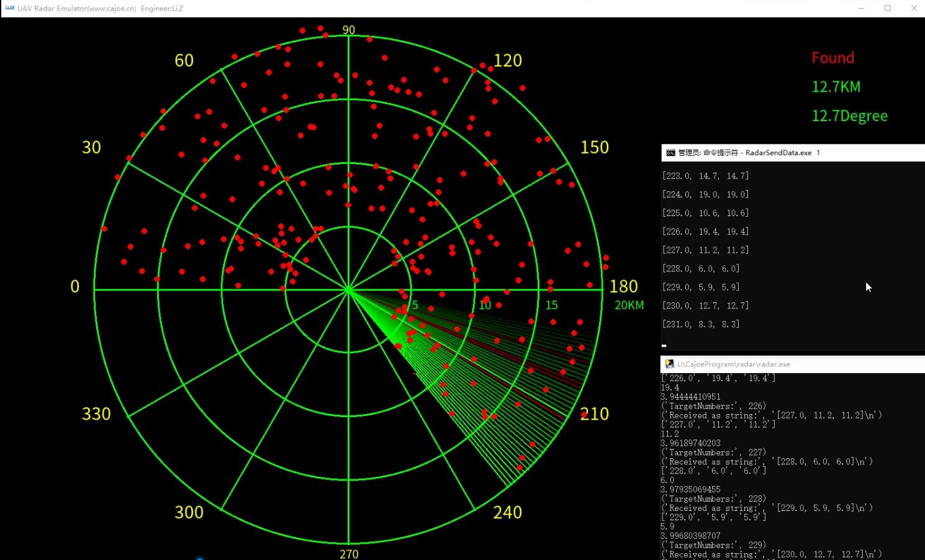Click row '[230.0, 12.7, 12.7]' in RadarSendData
This screenshot has height=560, width=925.
(x=705, y=305)
